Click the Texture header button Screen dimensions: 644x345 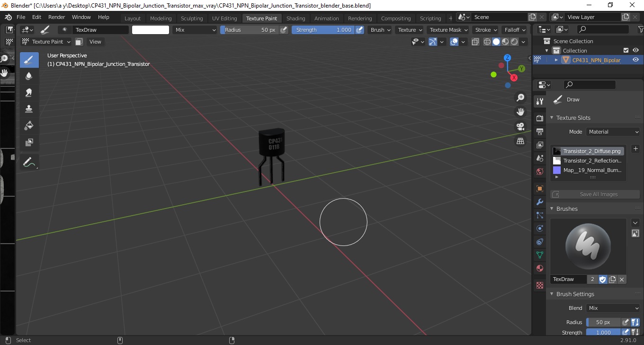pyautogui.click(x=410, y=30)
